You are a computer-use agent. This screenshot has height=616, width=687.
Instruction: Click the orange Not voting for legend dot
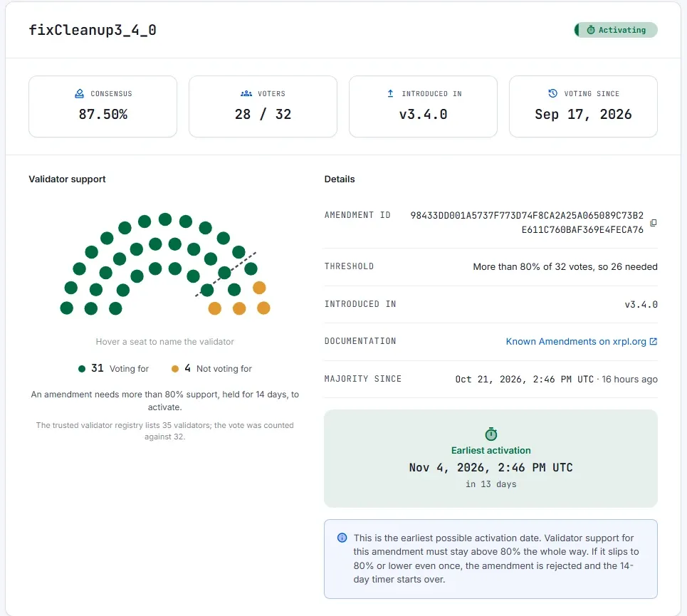(x=175, y=369)
